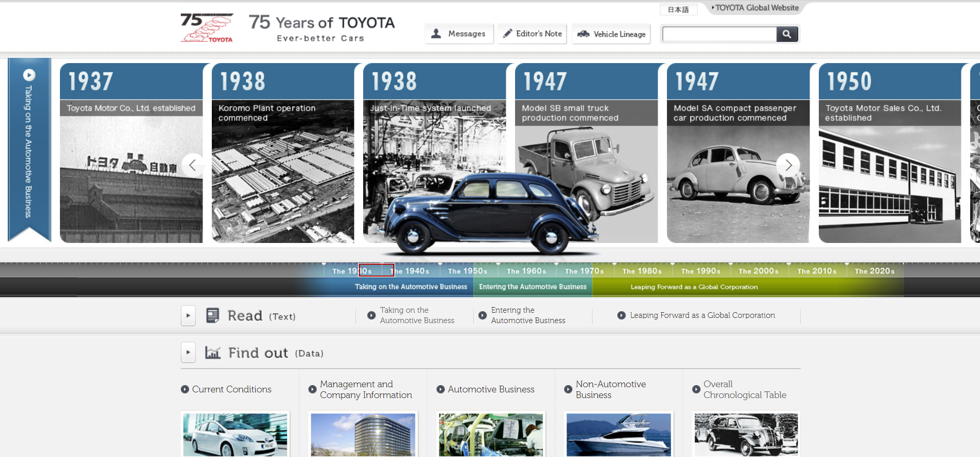This screenshot has height=457, width=980.
Task: Expand the Read (Text) section arrow
Action: click(x=188, y=315)
